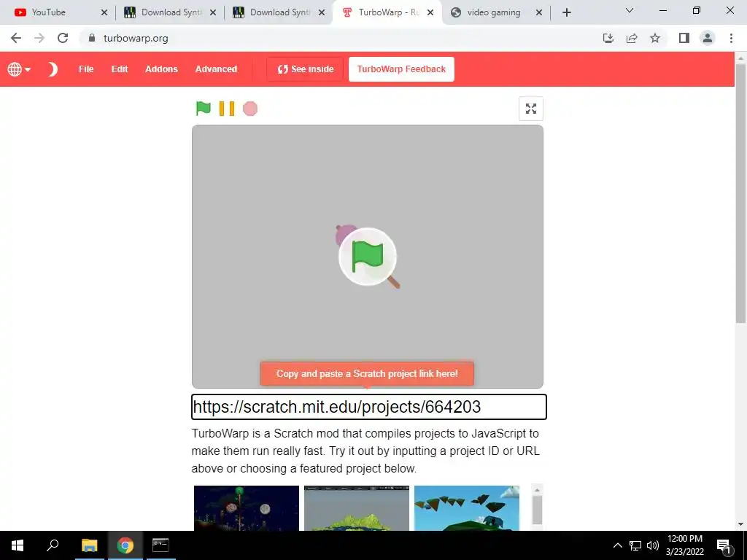Open the language globe dropdown
Screen dimensions: 747x560
click(18, 69)
